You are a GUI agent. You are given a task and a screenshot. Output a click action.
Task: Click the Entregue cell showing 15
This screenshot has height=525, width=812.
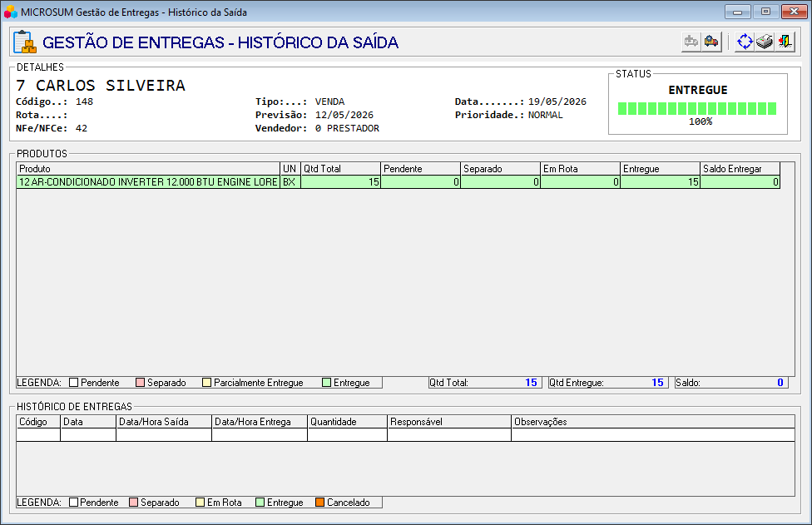[660, 181]
